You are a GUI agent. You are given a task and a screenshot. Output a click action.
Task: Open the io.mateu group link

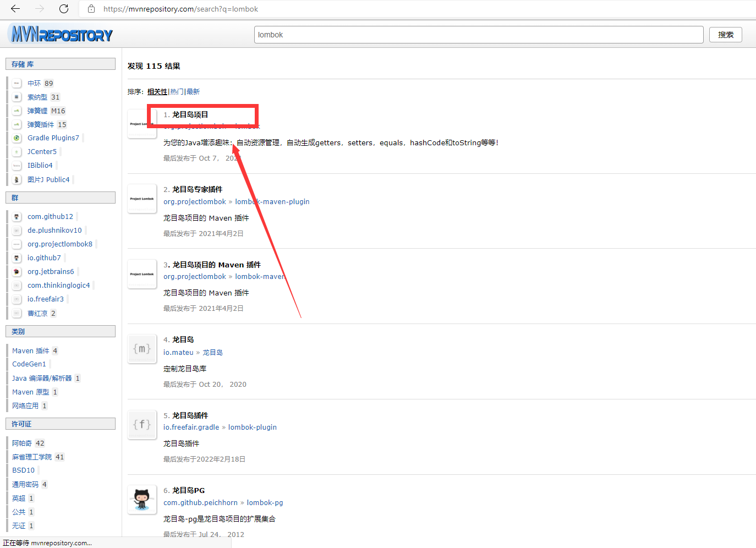coord(178,353)
